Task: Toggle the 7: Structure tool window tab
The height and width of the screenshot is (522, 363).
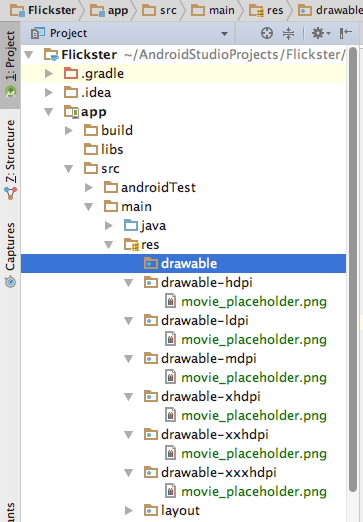Action: 10,160
